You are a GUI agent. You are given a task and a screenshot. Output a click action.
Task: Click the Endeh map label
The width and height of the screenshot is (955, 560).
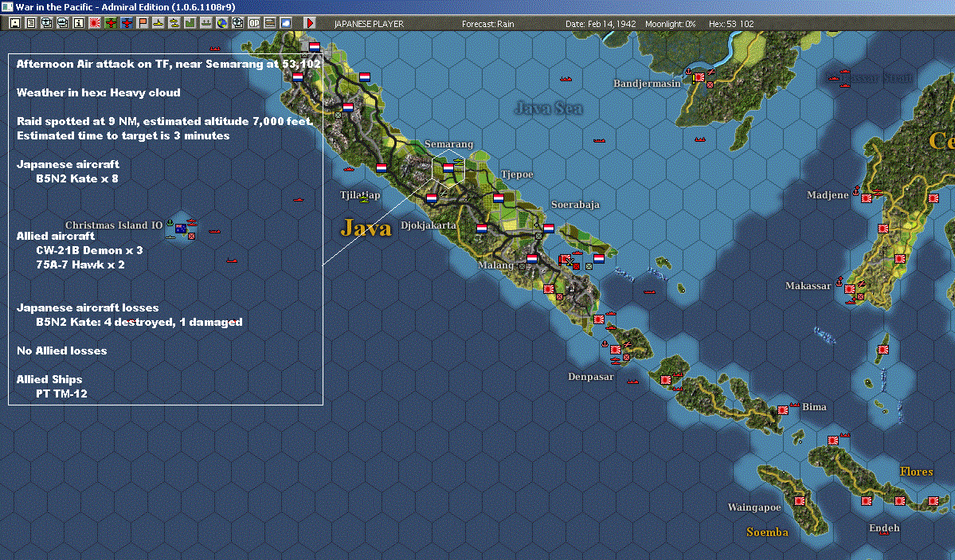tap(884, 527)
